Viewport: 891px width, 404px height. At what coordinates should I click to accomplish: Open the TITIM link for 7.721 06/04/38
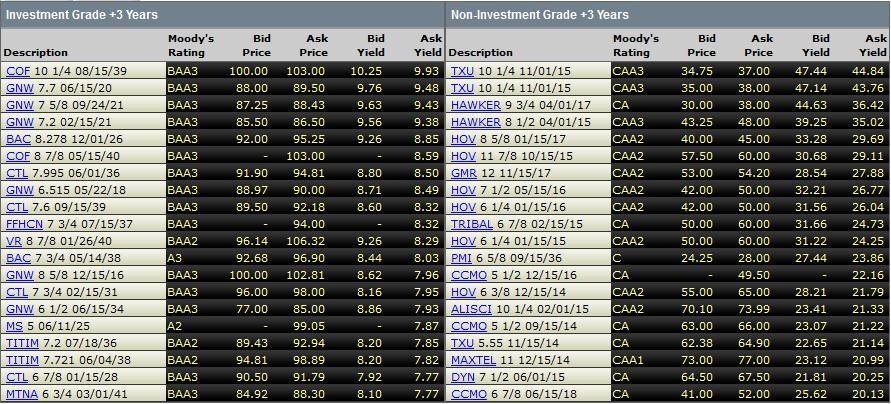(x=22, y=360)
